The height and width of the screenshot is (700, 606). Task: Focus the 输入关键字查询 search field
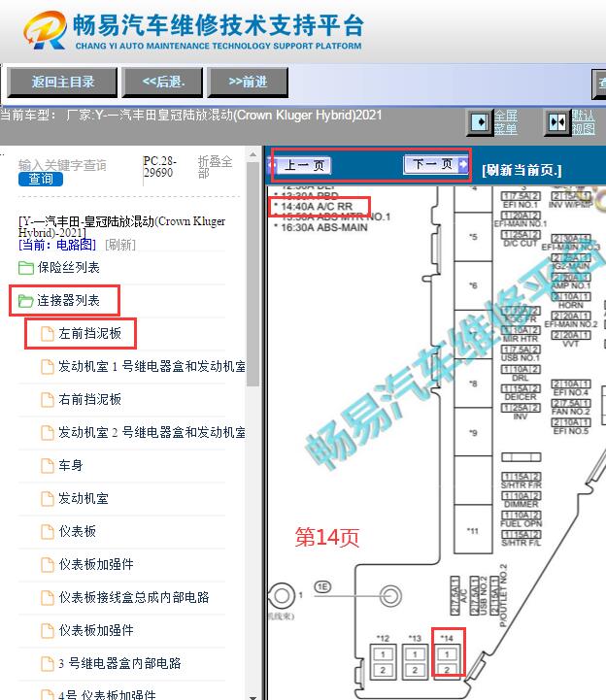62,165
